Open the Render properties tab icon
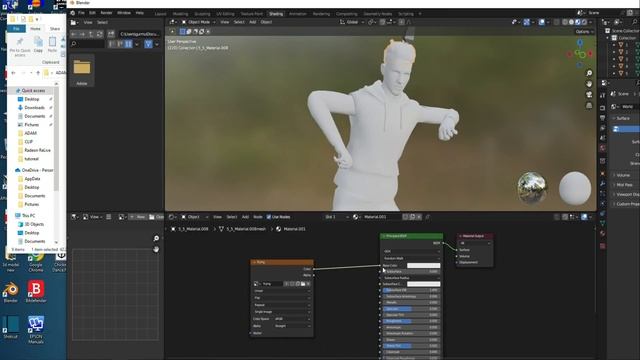 [603, 108]
